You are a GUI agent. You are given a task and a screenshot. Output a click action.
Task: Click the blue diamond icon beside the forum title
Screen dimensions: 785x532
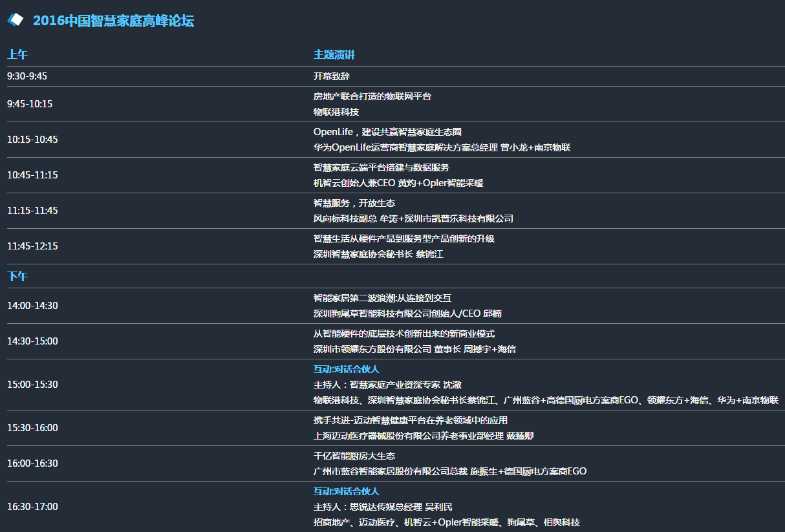[x=16, y=20]
